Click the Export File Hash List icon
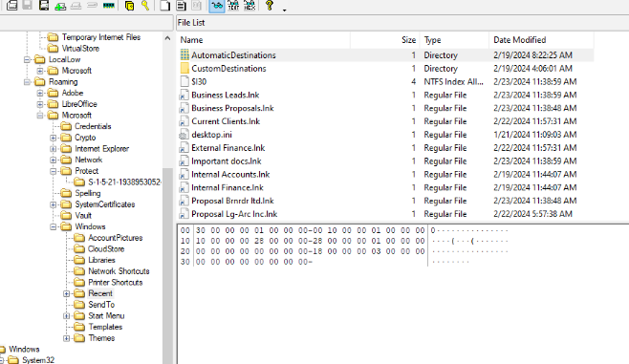Viewport: 629px width, 364px height. click(x=181, y=6)
